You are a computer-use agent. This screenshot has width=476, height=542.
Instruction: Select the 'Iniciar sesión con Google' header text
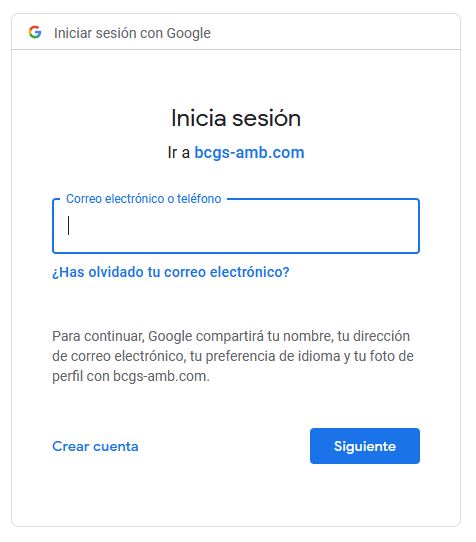click(x=132, y=33)
